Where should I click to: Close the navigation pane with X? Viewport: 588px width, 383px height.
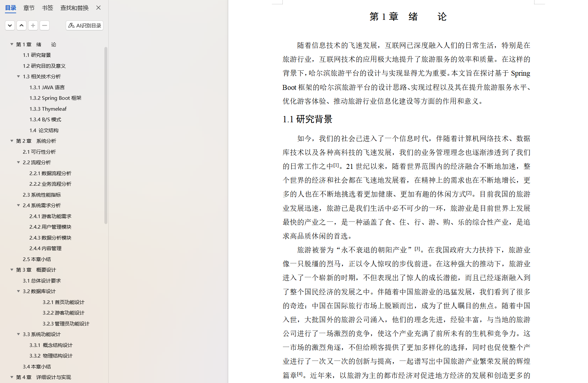point(98,8)
